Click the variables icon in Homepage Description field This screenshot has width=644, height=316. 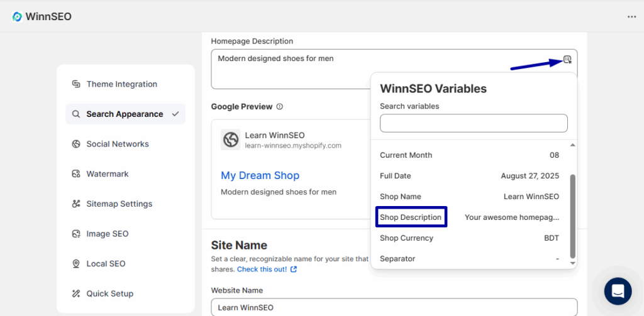(567, 60)
